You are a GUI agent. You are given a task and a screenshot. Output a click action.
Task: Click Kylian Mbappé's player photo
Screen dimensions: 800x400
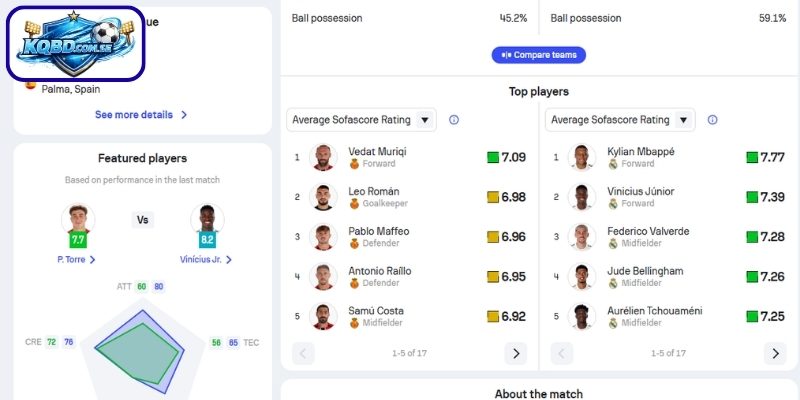coord(582,157)
